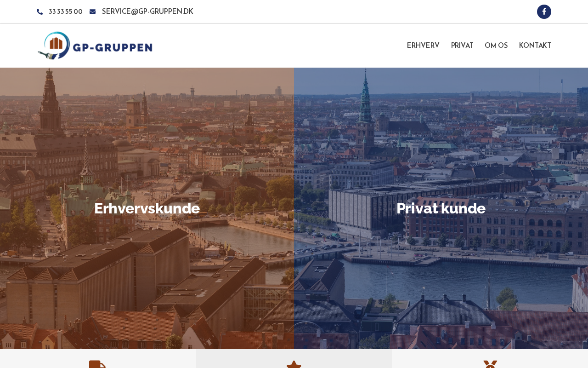The image size is (588, 368).
Task: Click the darker middle feature box
Action: [x=294, y=359]
